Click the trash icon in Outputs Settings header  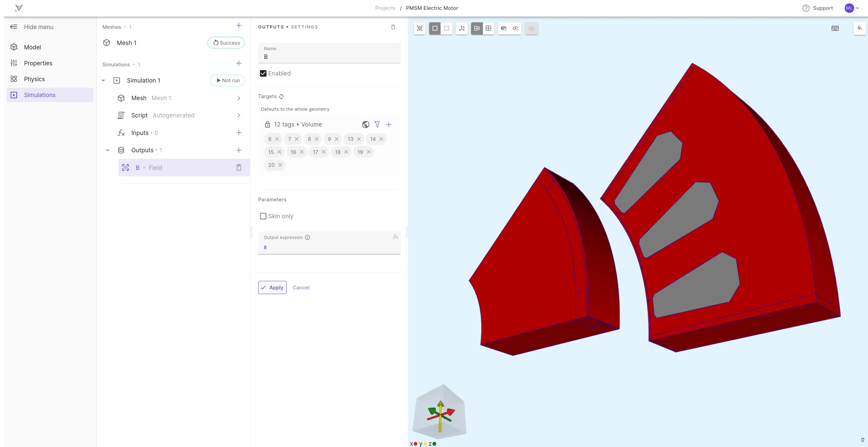[x=393, y=27]
